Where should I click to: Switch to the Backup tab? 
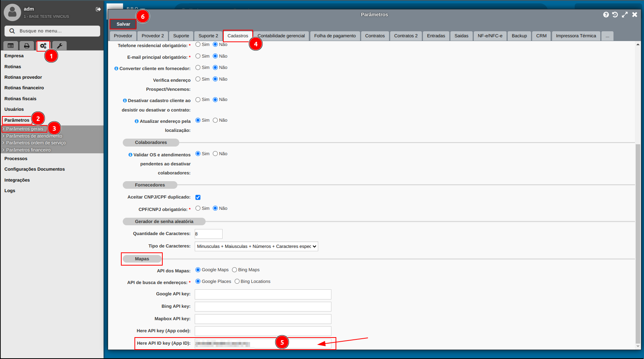point(519,36)
